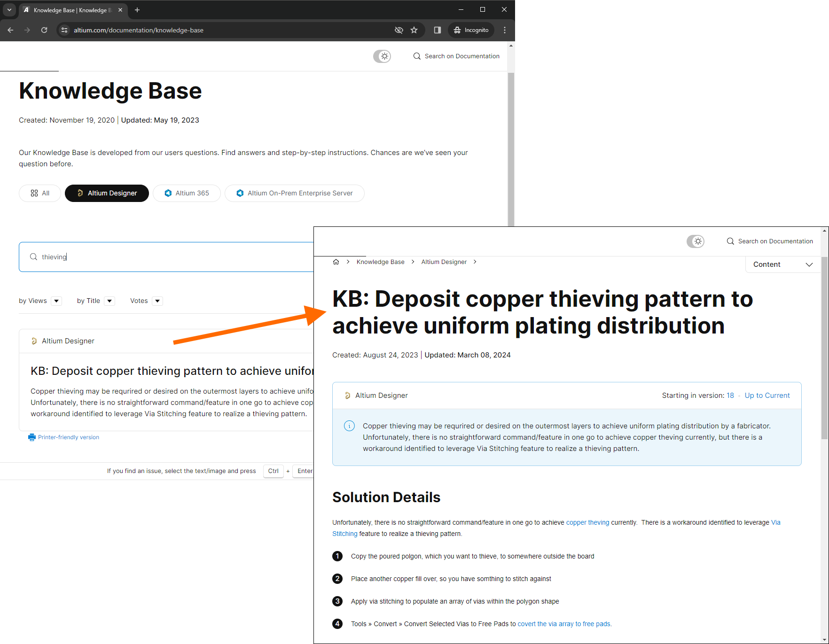The image size is (829, 644).
Task: Open Chrome three-dot menu
Action: 505,30
